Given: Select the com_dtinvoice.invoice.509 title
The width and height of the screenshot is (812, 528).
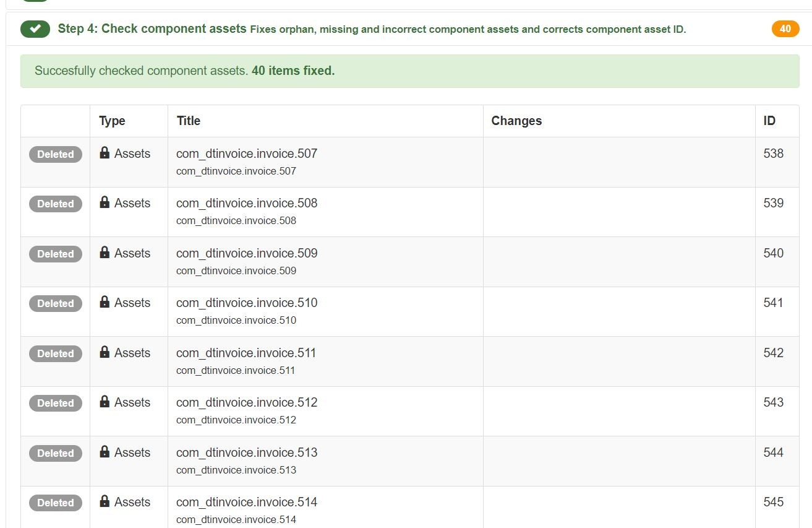Looking at the screenshot, I should (x=247, y=253).
